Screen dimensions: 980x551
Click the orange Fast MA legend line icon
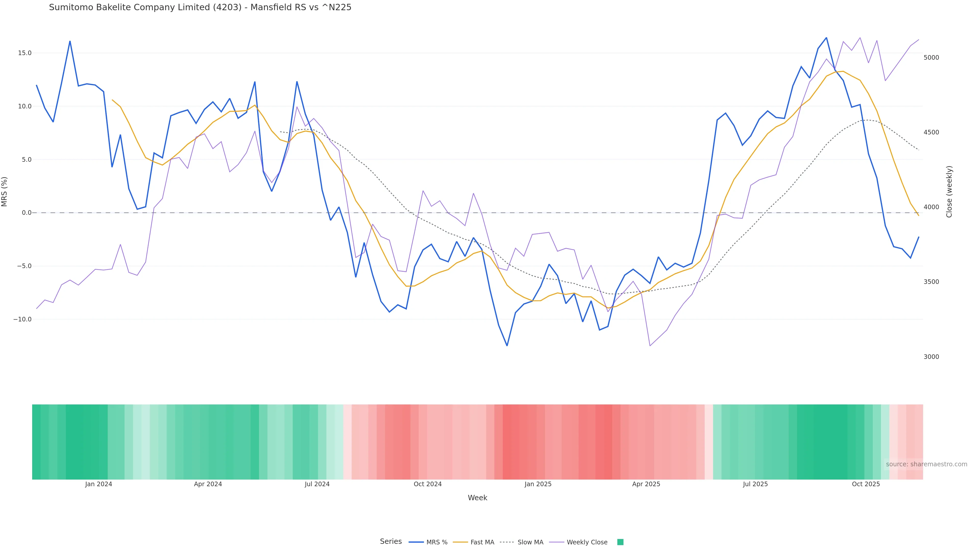(460, 542)
